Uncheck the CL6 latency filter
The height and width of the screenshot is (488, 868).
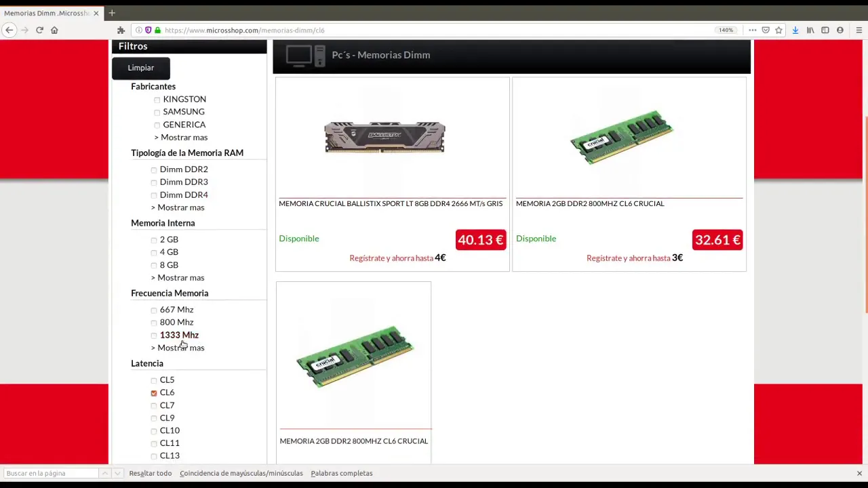point(154,393)
